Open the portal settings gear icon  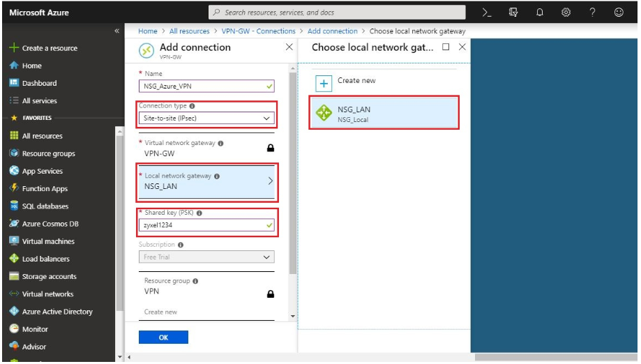[x=566, y=13]
